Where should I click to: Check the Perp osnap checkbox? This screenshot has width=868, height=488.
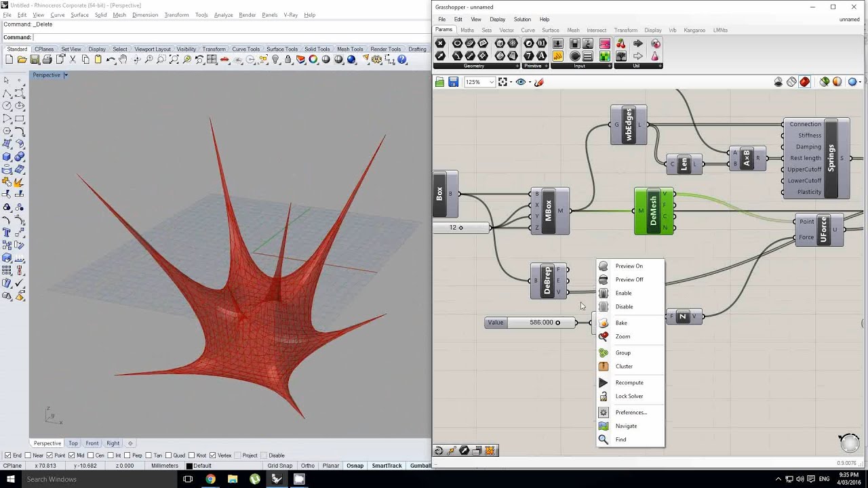pos(128,455)
